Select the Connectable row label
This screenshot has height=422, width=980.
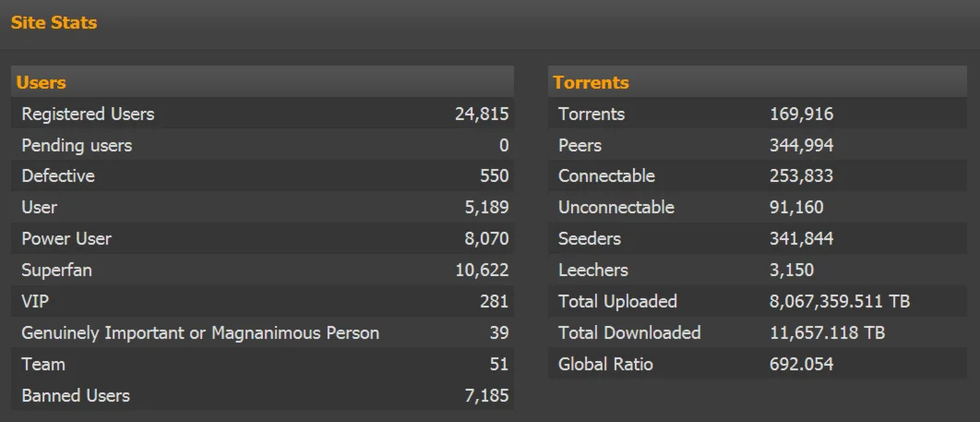pos(606,175)
